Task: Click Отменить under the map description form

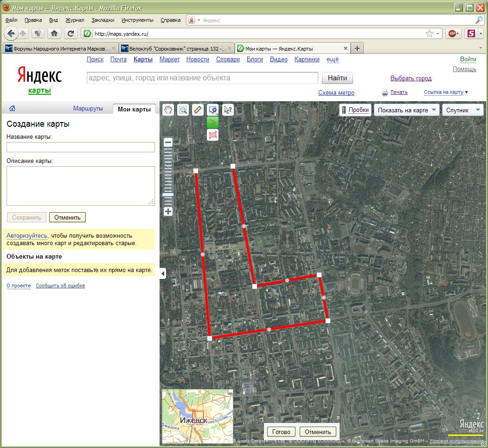Action: [x=67, y=217]
